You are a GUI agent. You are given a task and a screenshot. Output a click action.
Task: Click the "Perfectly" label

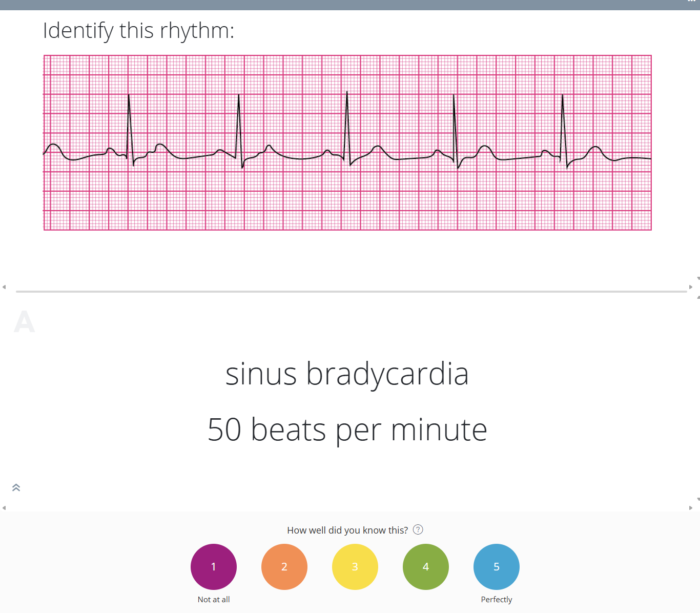(497, 600)
